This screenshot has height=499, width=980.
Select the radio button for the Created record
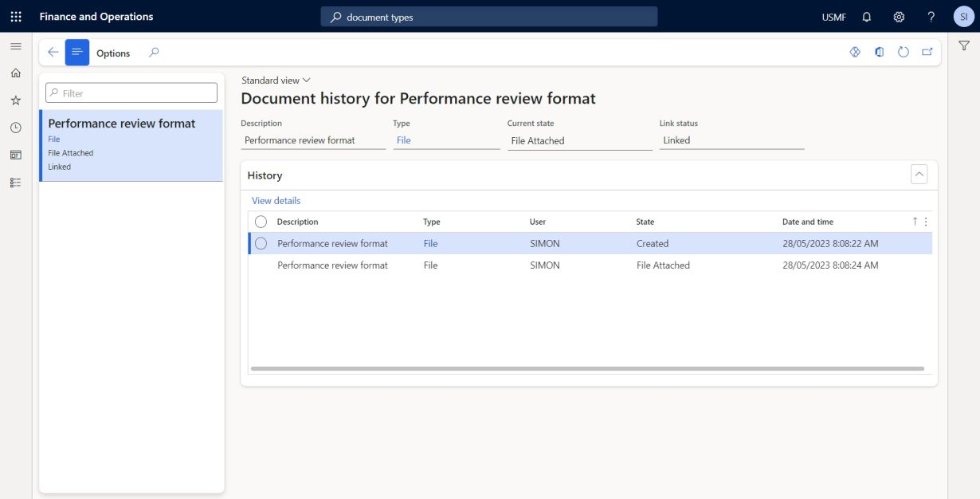coord(261,243)
